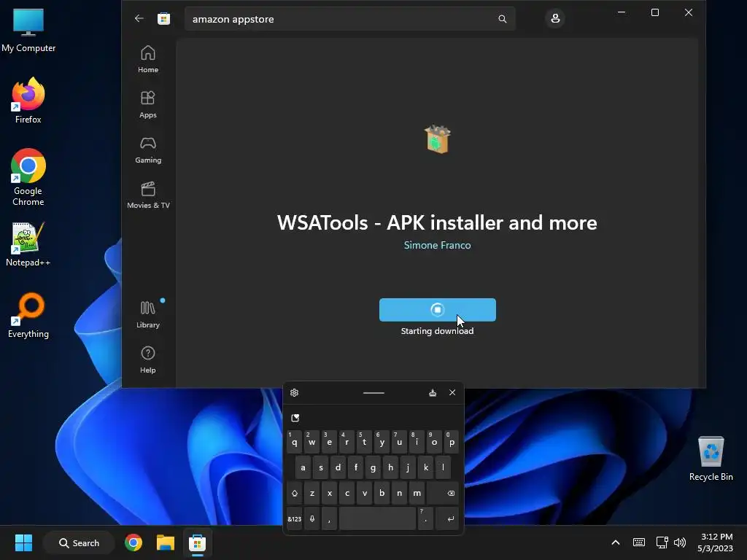Show hidden system tray icons
This screenshot has width=747, height=560.
[616, 542]
